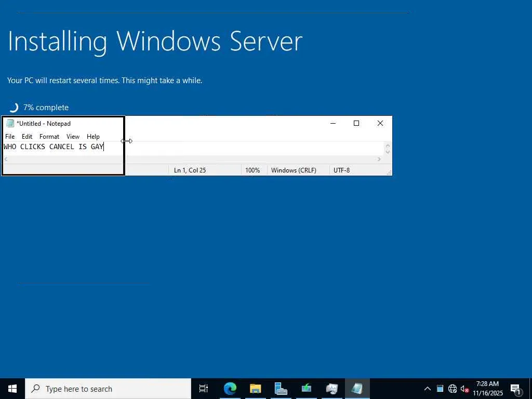
Task: Click the spinning progress indicator beside 7% complete
Action: point(14,108)
